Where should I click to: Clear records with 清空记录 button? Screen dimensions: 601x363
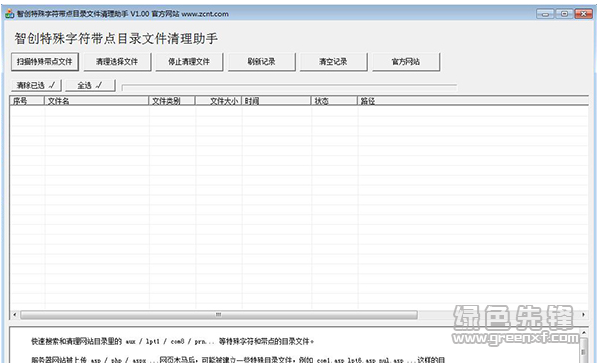(333, 62)
